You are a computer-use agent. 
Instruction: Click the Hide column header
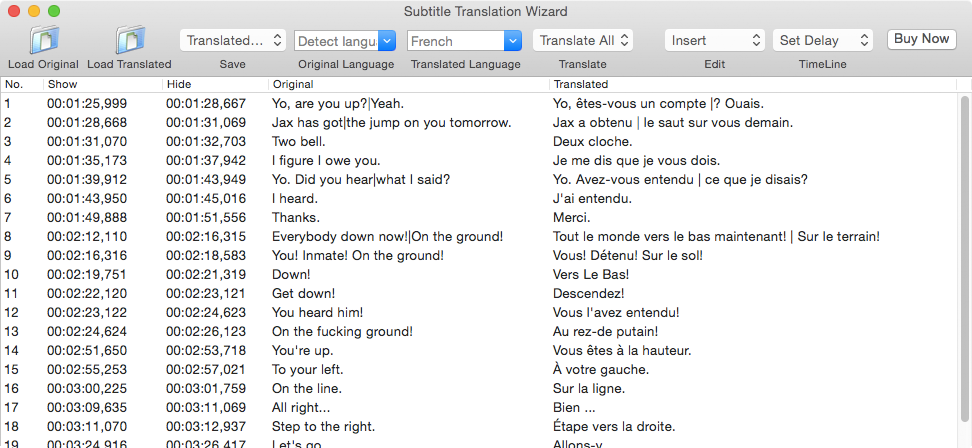point(216,84)
